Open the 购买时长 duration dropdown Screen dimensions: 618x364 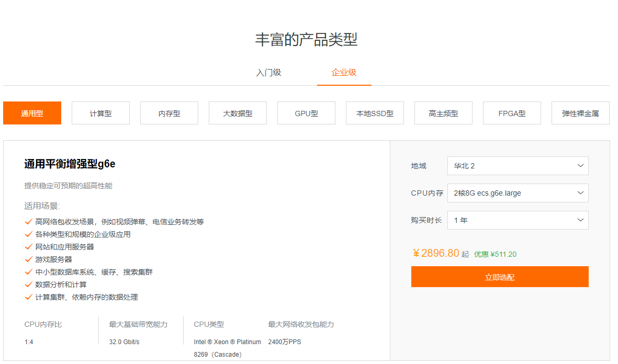[x=518, y=220]
